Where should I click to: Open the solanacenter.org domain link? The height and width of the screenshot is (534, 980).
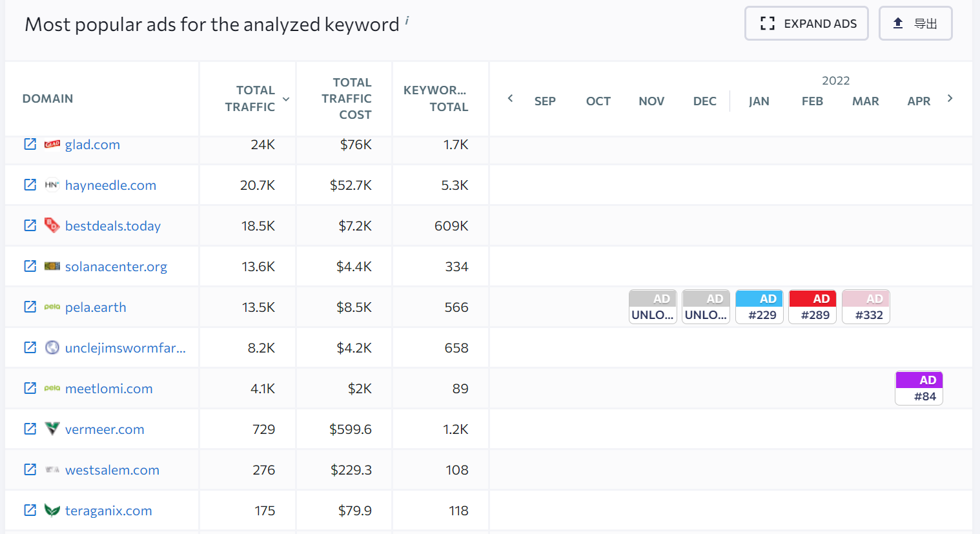point(116,267)
